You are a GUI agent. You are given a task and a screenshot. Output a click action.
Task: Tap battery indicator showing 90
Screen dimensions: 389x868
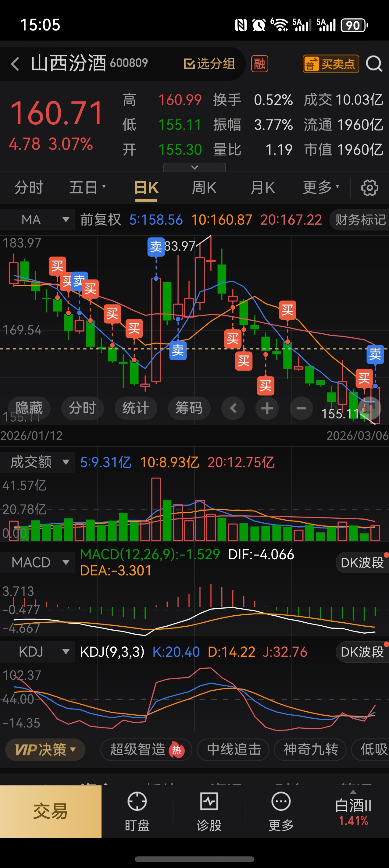[x=354, y=25]
